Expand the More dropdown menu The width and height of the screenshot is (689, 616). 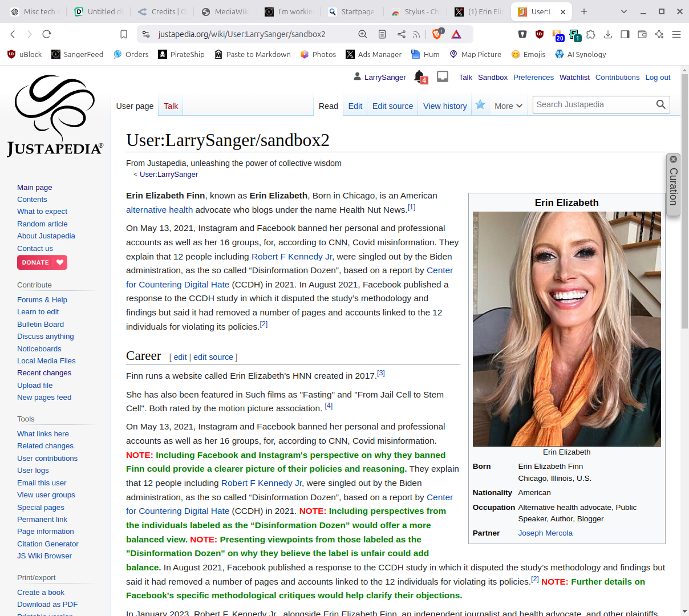coord(508,106)
